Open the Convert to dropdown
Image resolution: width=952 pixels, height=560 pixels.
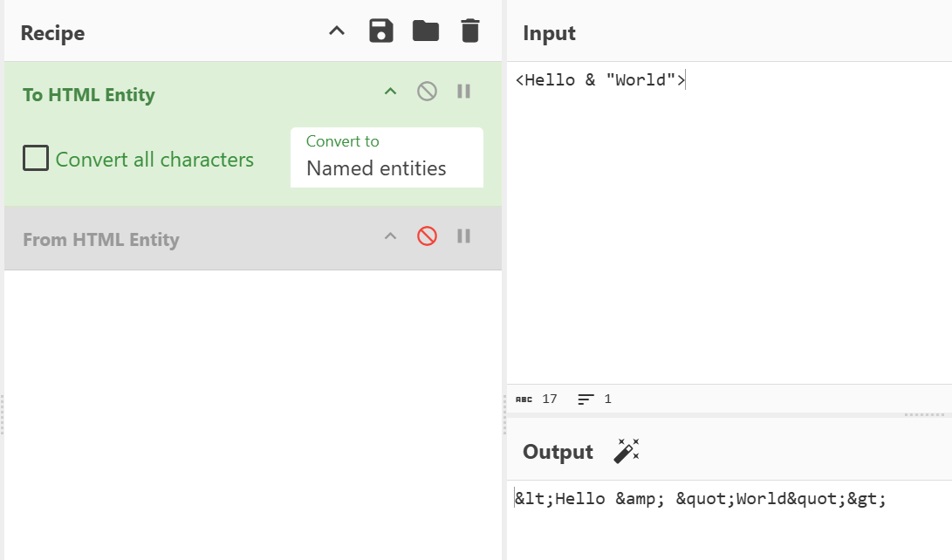(387, 157)
